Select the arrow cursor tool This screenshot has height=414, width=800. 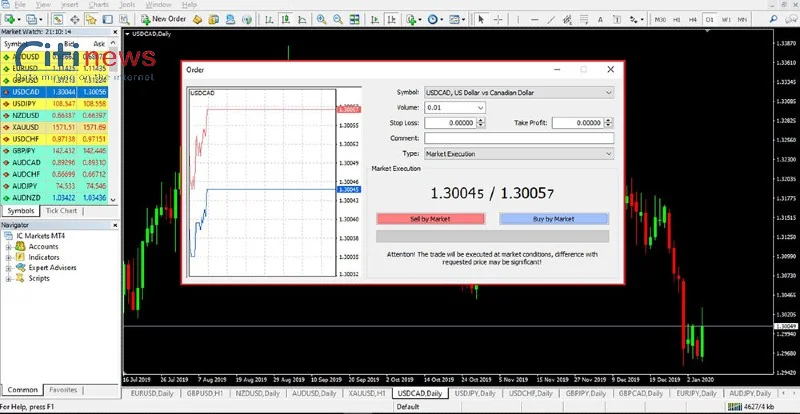click(x=481, y=19)
